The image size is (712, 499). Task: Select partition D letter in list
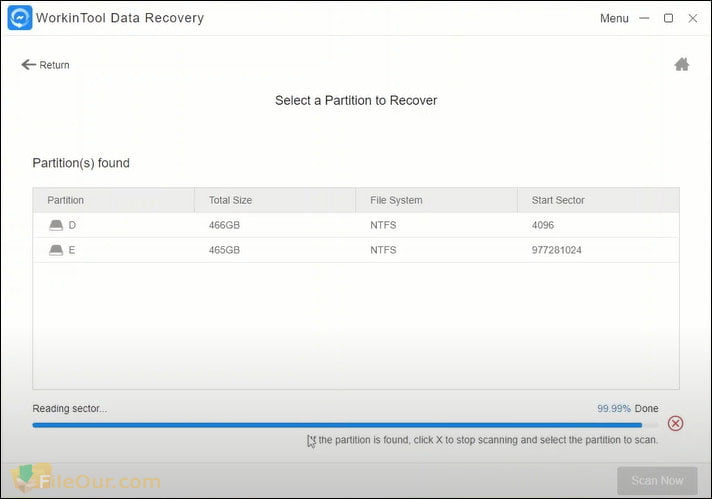click(x=72, y=225)
